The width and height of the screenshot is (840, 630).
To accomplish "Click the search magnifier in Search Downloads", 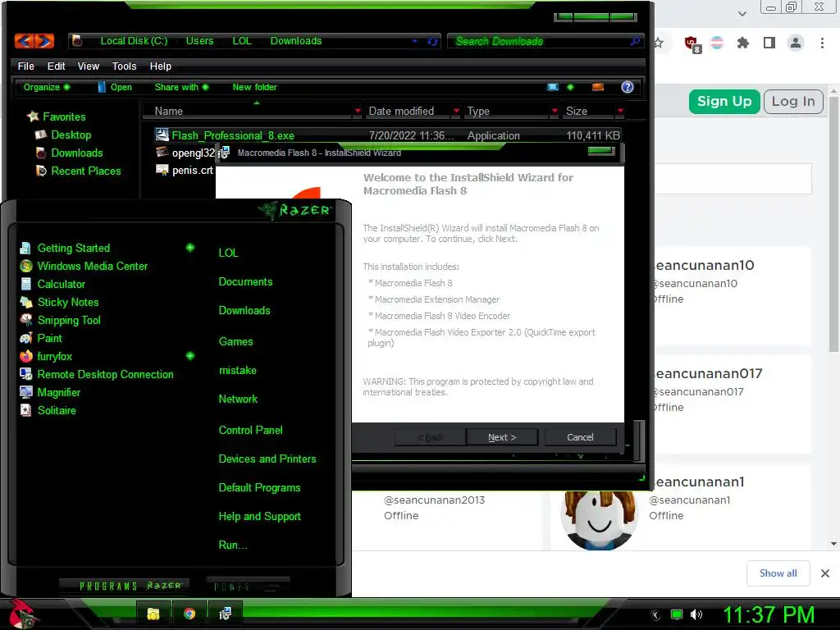I will [x=635, y=41].
